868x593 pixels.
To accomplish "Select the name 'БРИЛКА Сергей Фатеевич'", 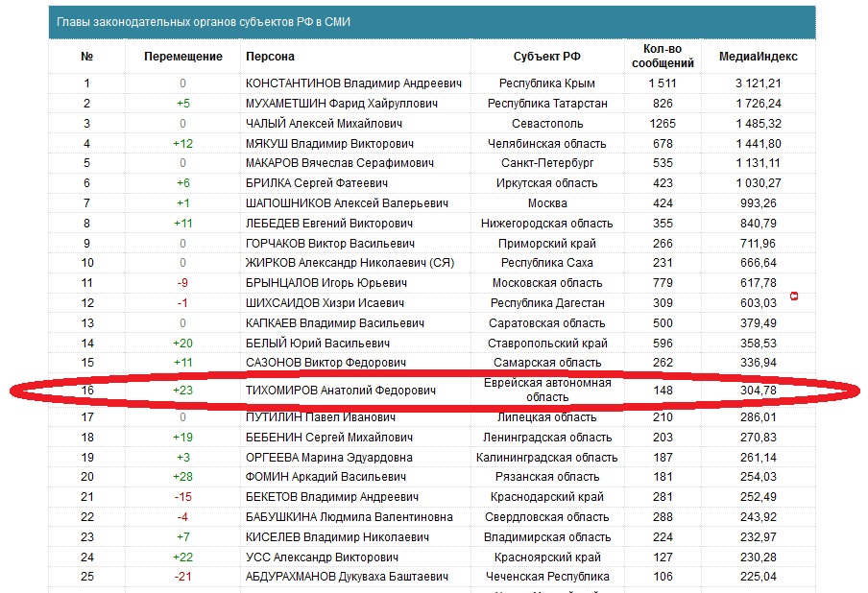I will pos(317,183).
